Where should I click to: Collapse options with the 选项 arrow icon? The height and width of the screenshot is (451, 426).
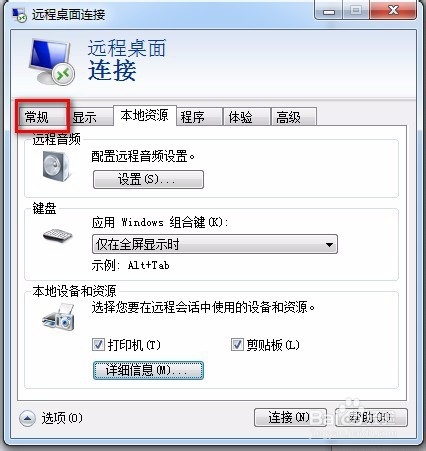point(27,418)
